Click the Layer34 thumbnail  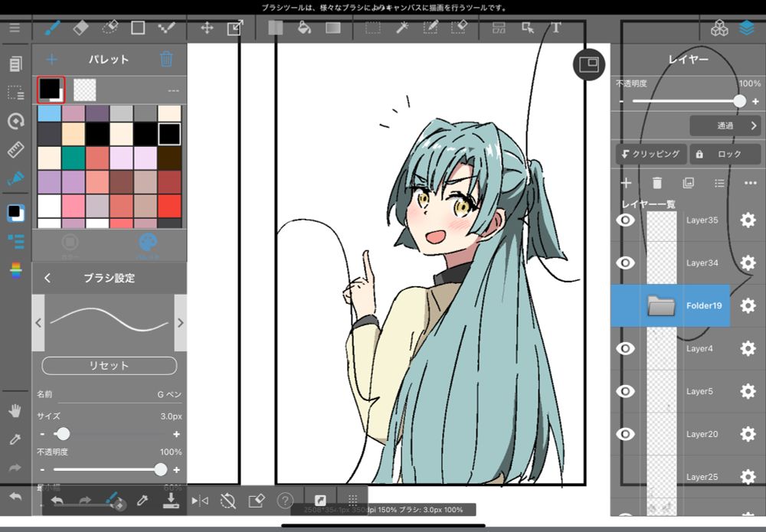tap(662, 263)
